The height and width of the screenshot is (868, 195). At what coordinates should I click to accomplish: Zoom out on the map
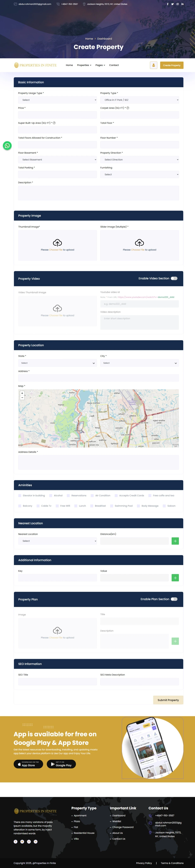coord(22,398)
